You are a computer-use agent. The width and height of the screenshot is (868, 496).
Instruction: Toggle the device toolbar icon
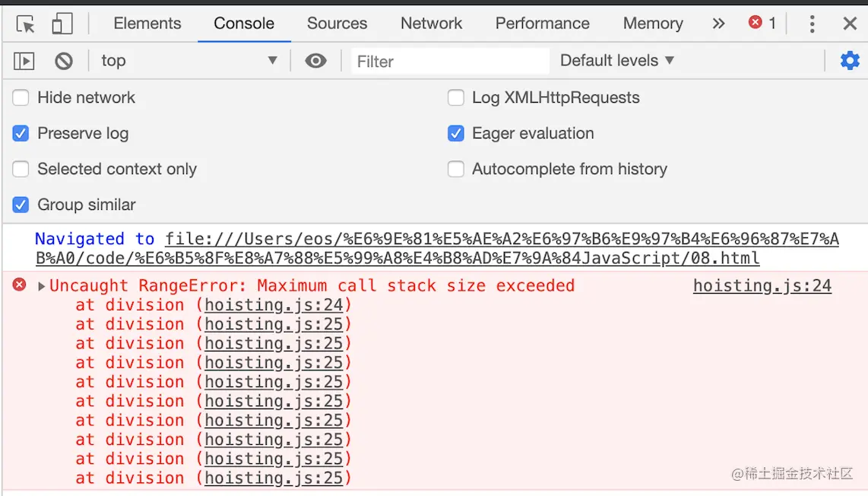pos(62,24)
